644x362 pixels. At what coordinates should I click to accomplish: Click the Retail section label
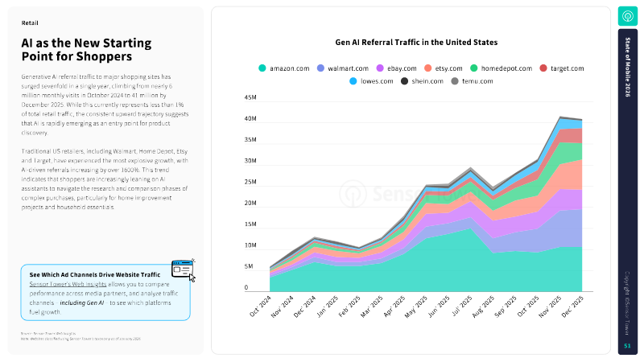point(30,23)
